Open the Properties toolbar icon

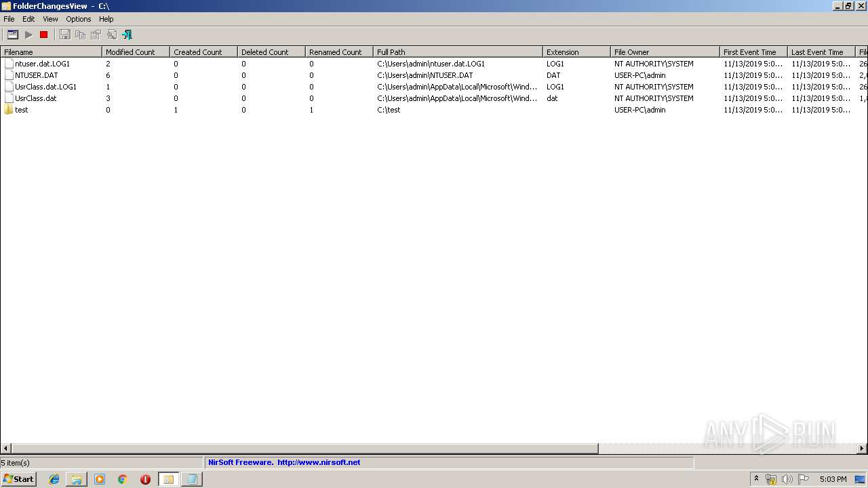96,35
